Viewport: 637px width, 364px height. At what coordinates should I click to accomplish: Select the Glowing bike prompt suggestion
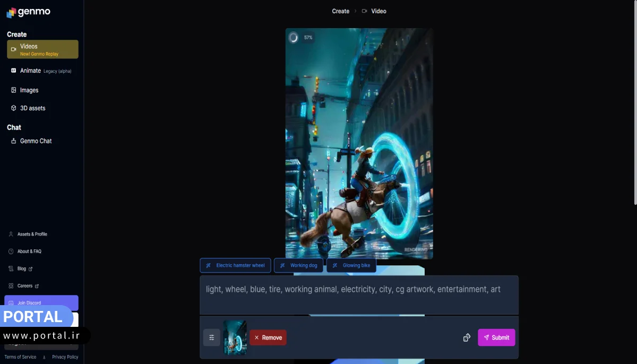pyautogui.click(x=351, y=265)
